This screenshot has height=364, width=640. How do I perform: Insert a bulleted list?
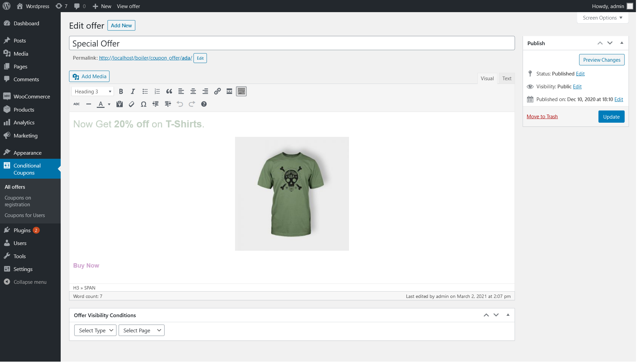[145, 91]
